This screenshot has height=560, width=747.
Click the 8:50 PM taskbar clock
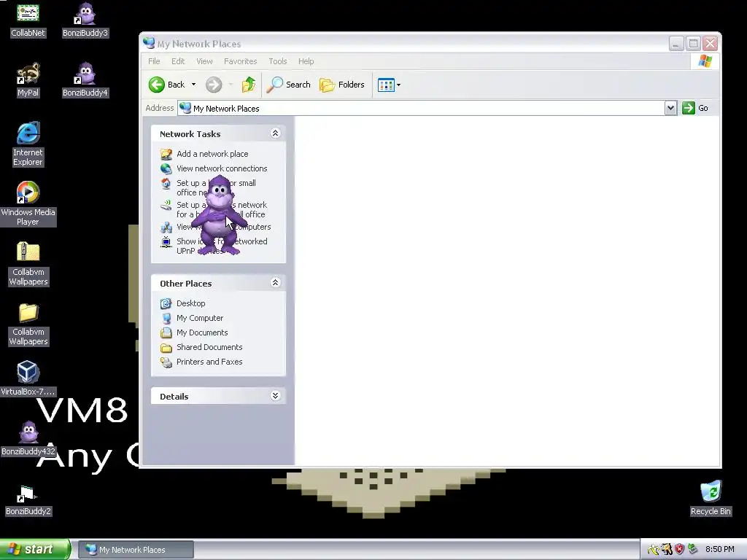click(x=719, y=550)
